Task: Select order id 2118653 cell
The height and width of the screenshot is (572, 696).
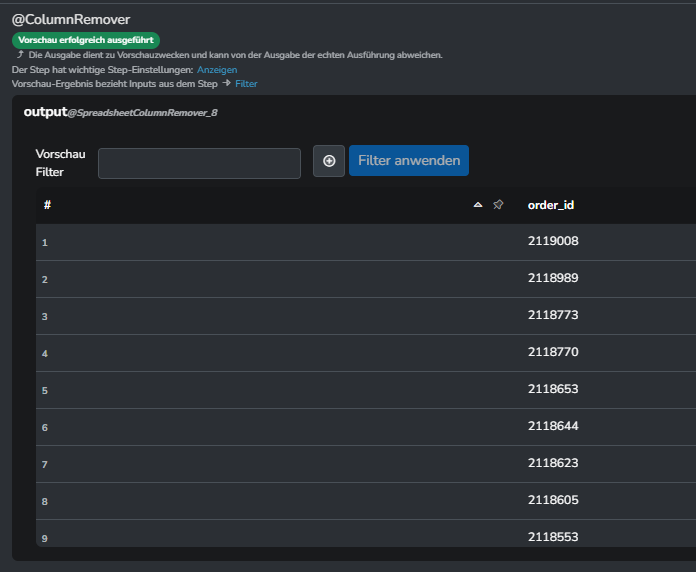Action: pyautogui.click(x=553, y=389)
